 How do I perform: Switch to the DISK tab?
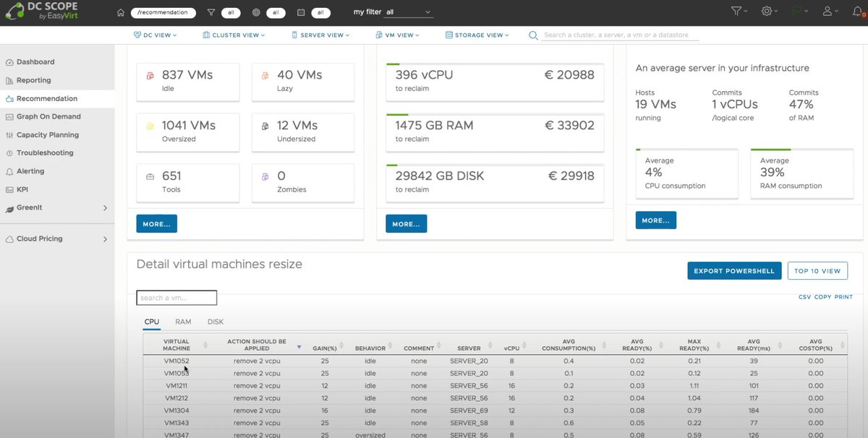[216, 322]
